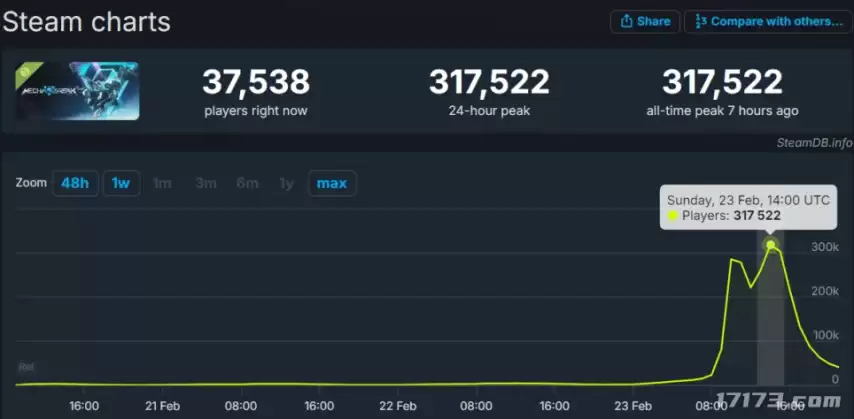This screenshot has height=419, width=854.
Task: Click the yellow Players dot in the tooltip
Action: (674, 216)
